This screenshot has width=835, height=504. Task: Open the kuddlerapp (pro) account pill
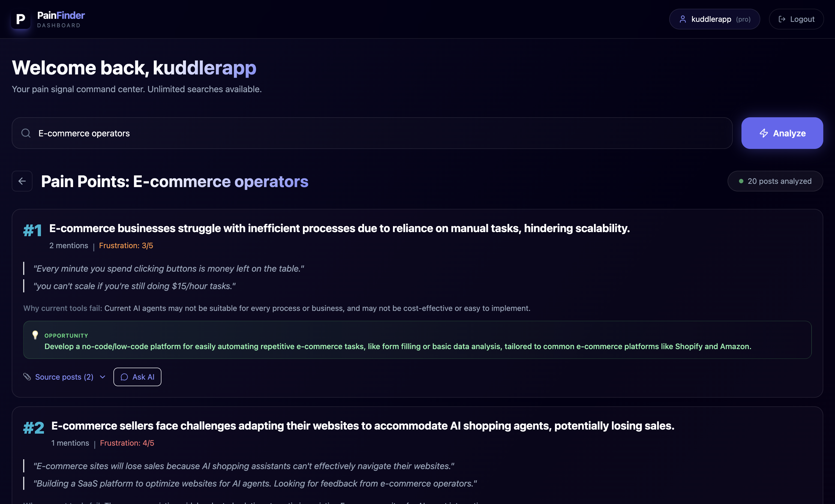(714, 19)
